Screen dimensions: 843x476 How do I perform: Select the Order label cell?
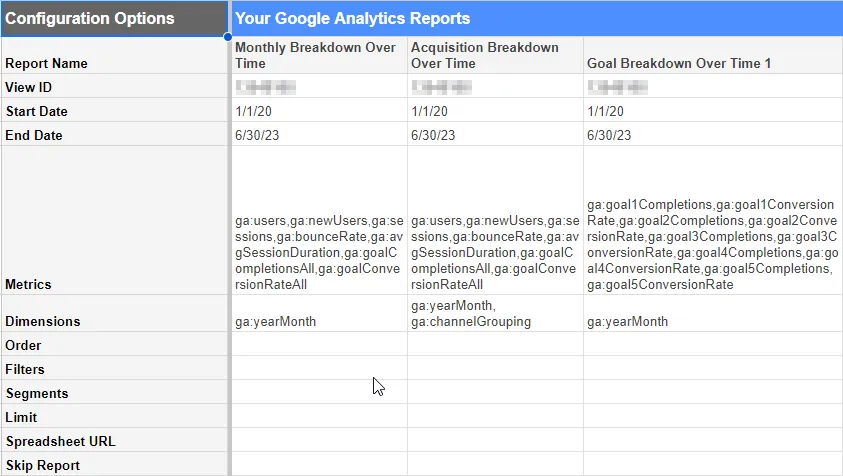(114, 344)
